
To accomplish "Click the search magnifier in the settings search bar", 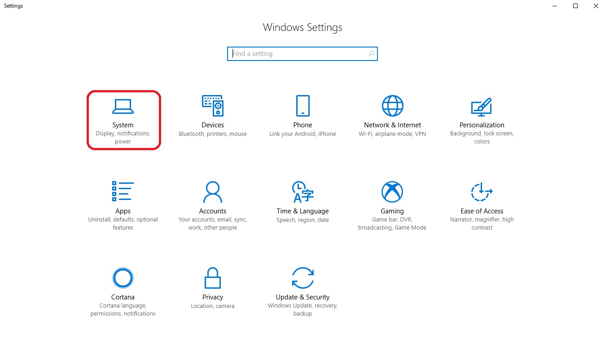I will pos(371,53).
